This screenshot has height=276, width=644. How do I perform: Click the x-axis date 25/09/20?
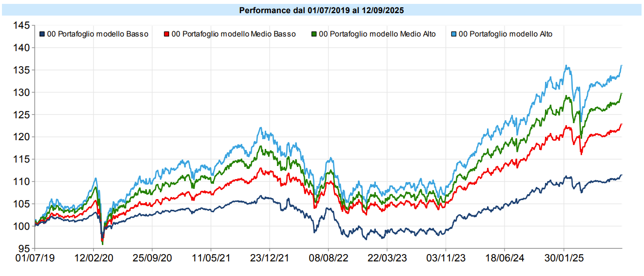point(152,258)
